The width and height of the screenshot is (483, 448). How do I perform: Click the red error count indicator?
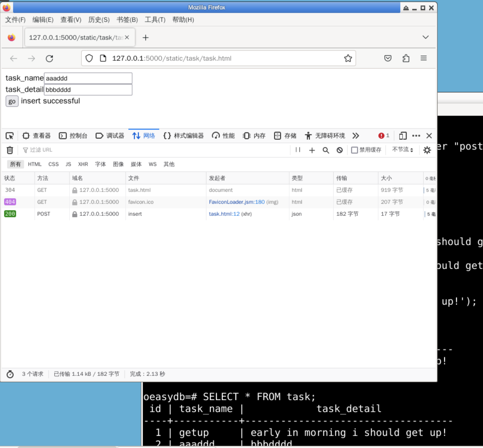(x=384, y=136)
